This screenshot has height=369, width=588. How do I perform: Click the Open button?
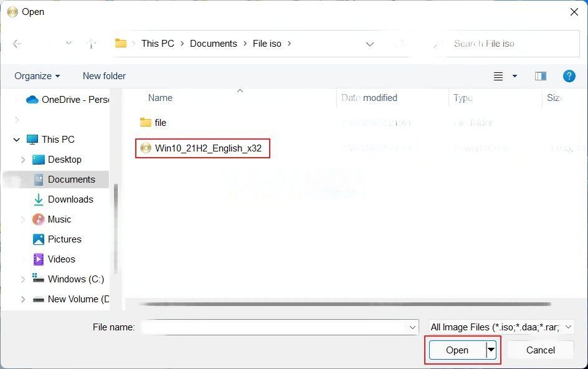click(x=457, y=350)
